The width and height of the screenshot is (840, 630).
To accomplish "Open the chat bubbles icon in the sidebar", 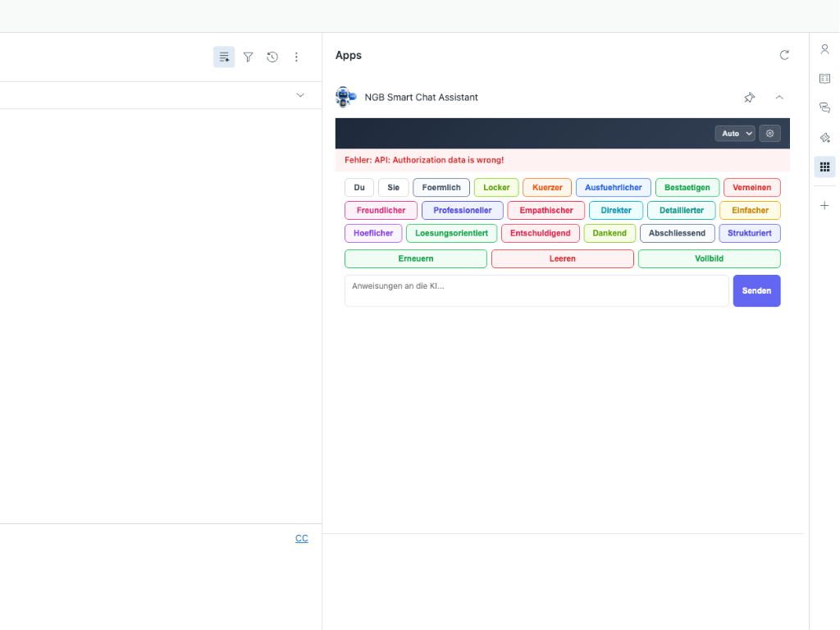I will (x=824, y=107).
